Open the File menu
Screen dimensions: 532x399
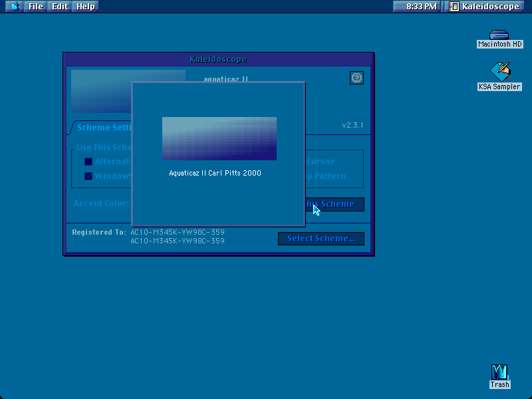click(x=36, y=6)
